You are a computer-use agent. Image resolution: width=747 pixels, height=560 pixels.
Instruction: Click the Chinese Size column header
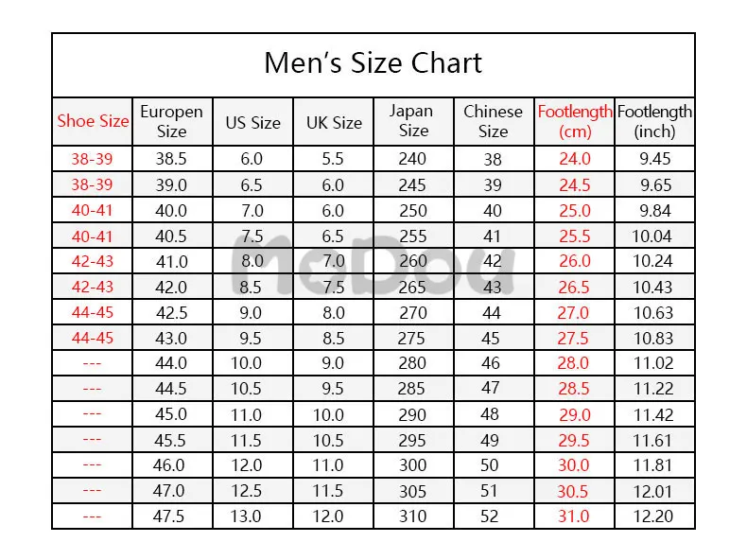click(493, 121)
